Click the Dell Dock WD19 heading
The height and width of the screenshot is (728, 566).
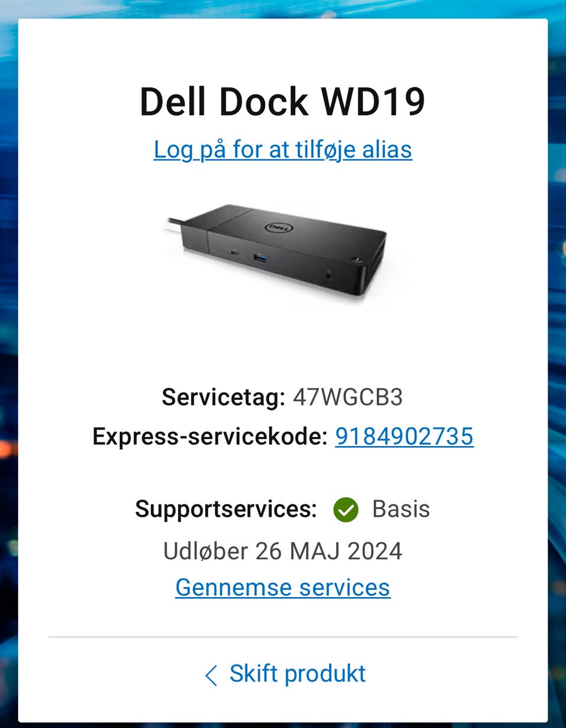pos(282,101)
